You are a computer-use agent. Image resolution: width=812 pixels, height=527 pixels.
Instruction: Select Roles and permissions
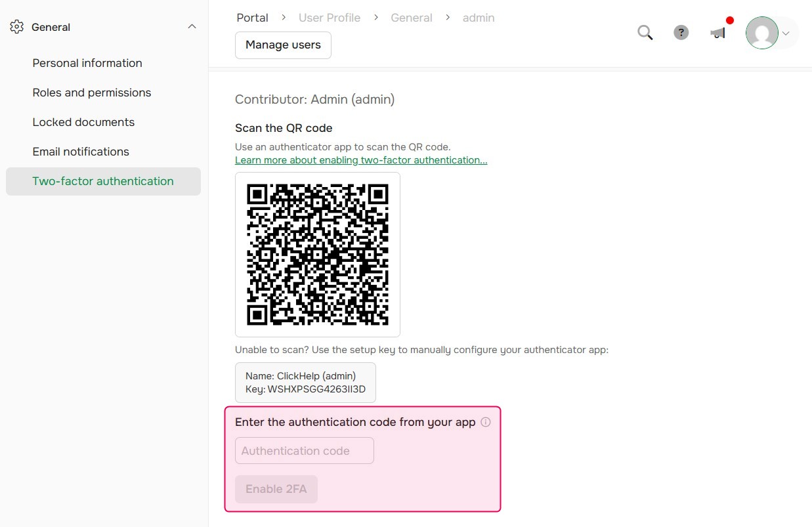click(x=91, y=92)
